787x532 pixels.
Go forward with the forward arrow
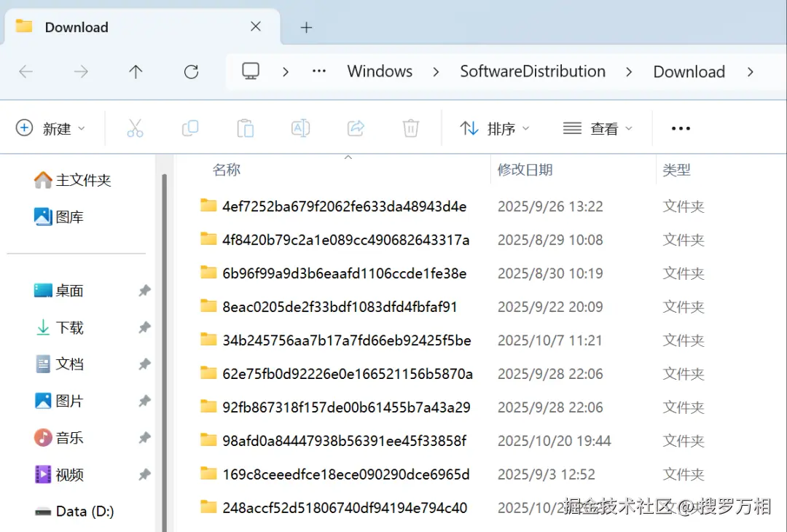[81, 71]
